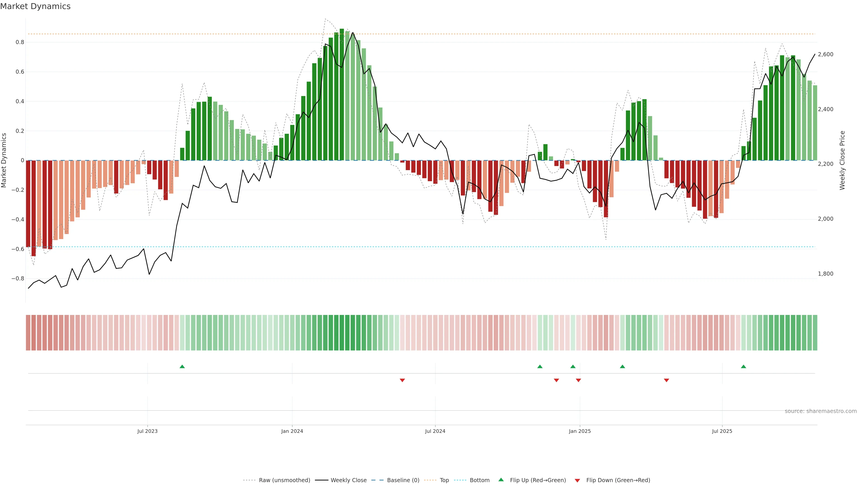Viewport: 868px width, 488px height.
Task: Click the red triangle icon in legend
Action: (x=577, y=481)
